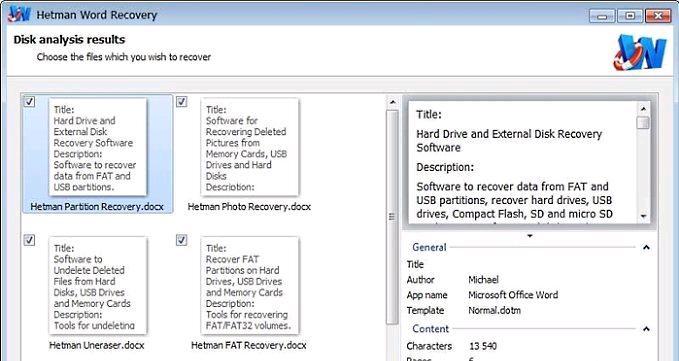Uncheck the Hetman Partition Recovery.docx checkbox

(29, 102)
